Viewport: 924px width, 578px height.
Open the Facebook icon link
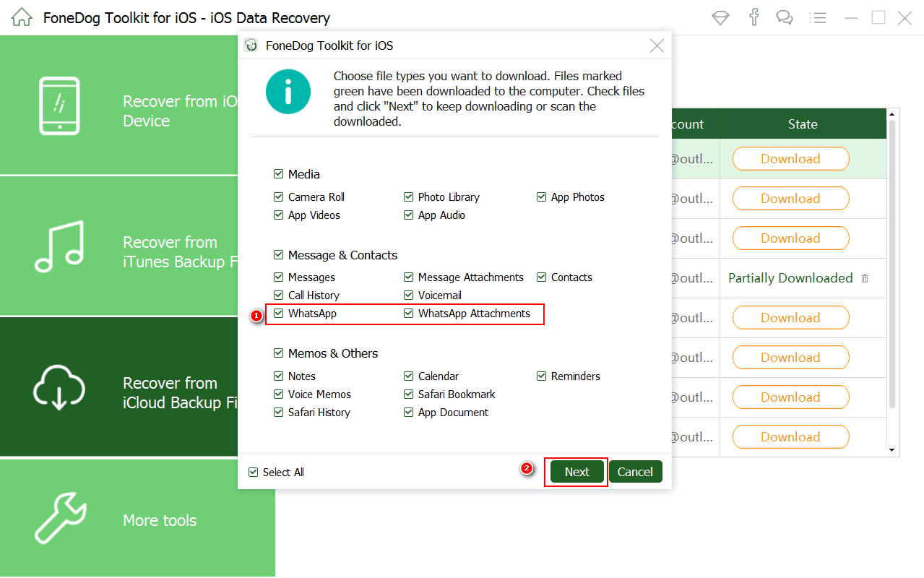pos(754,17)
